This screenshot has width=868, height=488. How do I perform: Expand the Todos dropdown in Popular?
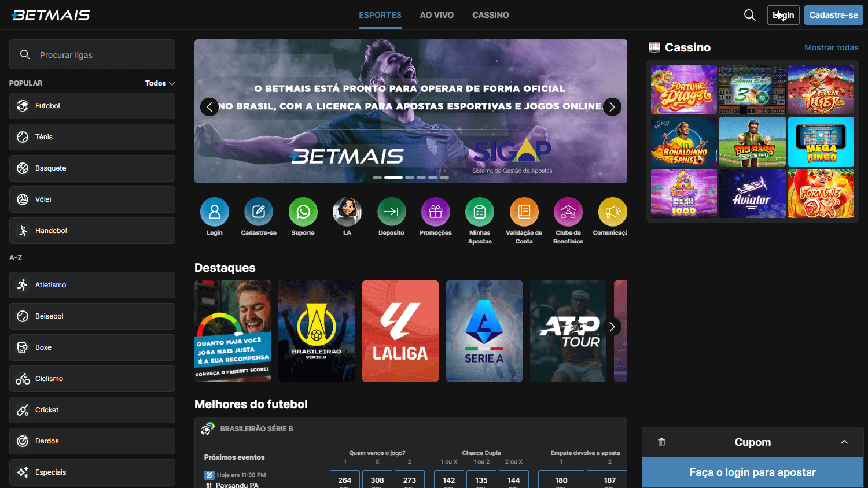click(x=160, y=83)
